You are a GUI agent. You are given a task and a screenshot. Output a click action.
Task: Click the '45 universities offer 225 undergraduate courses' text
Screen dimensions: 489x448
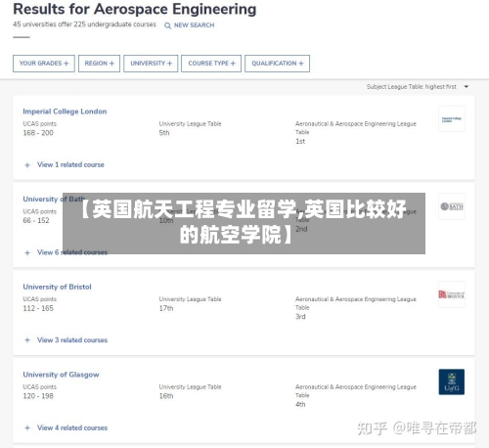click(x=84, y=24)
